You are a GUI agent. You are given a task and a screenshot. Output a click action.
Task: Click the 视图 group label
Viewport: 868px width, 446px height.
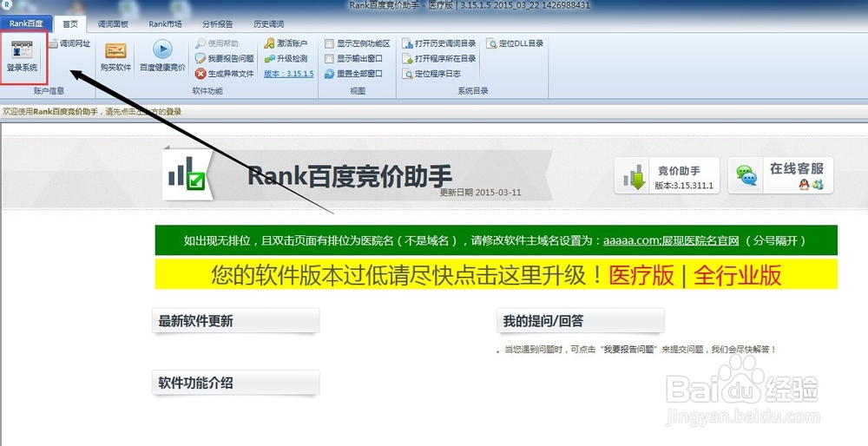click(x=358, y=91)
